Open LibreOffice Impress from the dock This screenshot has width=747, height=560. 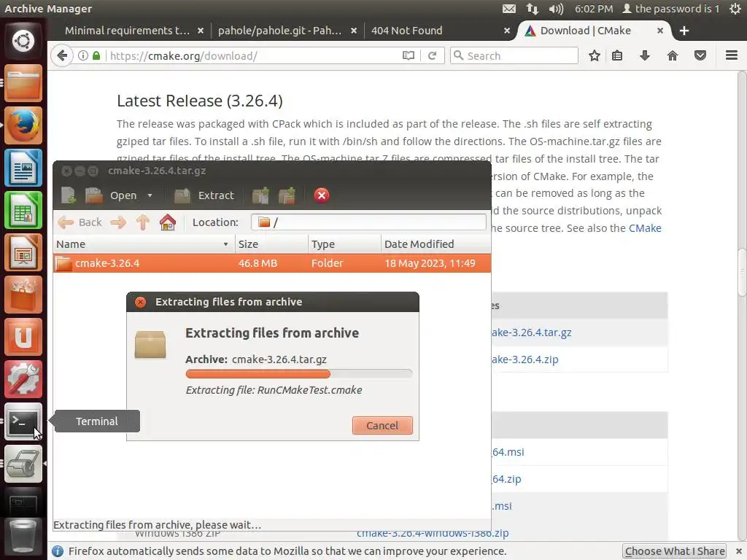(x=23, y=252)
